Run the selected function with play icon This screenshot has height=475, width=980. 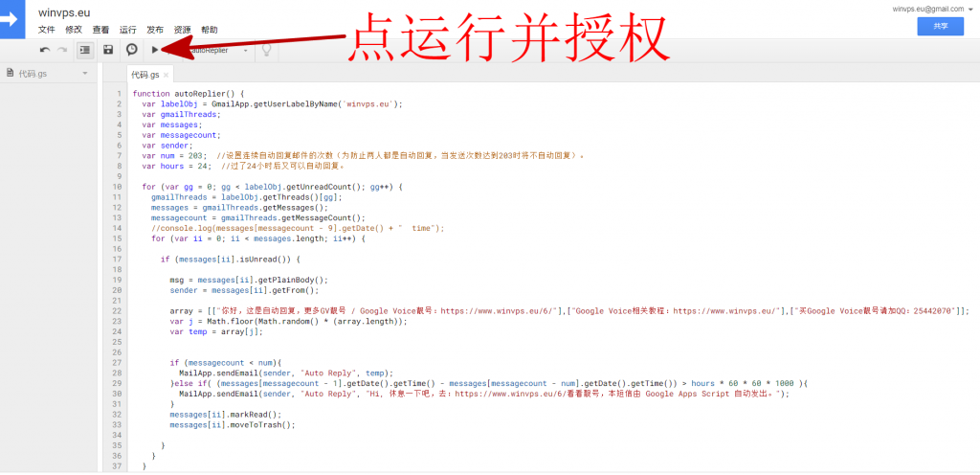(x=155, y=50)
